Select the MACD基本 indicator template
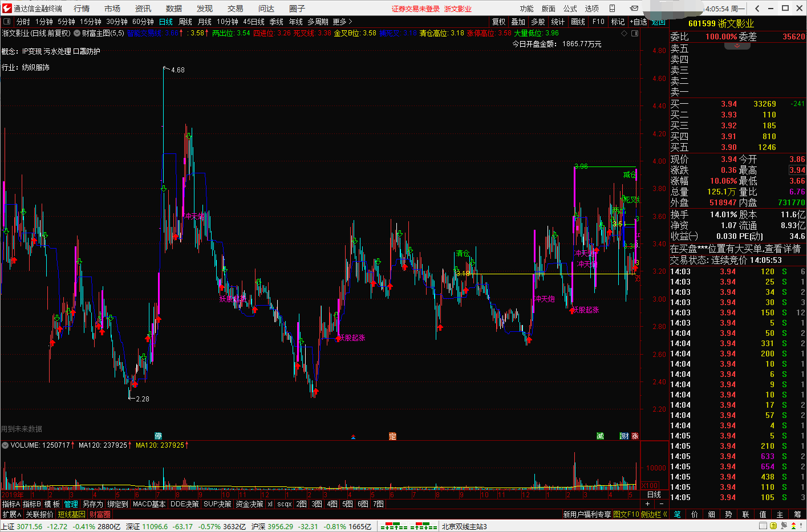This screenshot has width=807, height=532. tap(149, 504)
